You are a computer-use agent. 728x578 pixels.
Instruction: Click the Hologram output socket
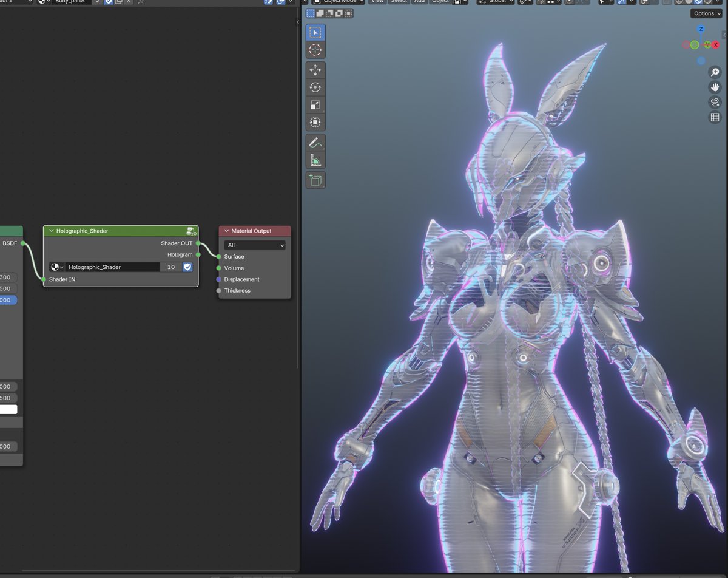[198, 255]
